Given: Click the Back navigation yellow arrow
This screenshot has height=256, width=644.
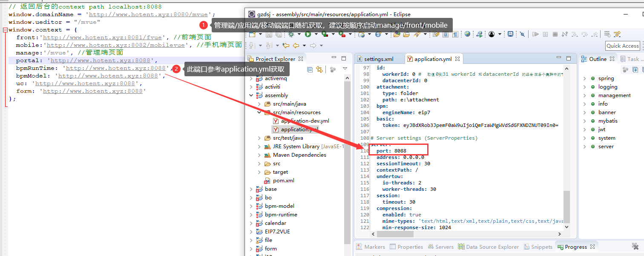Looking at the screenshot, I should (296, 46).
